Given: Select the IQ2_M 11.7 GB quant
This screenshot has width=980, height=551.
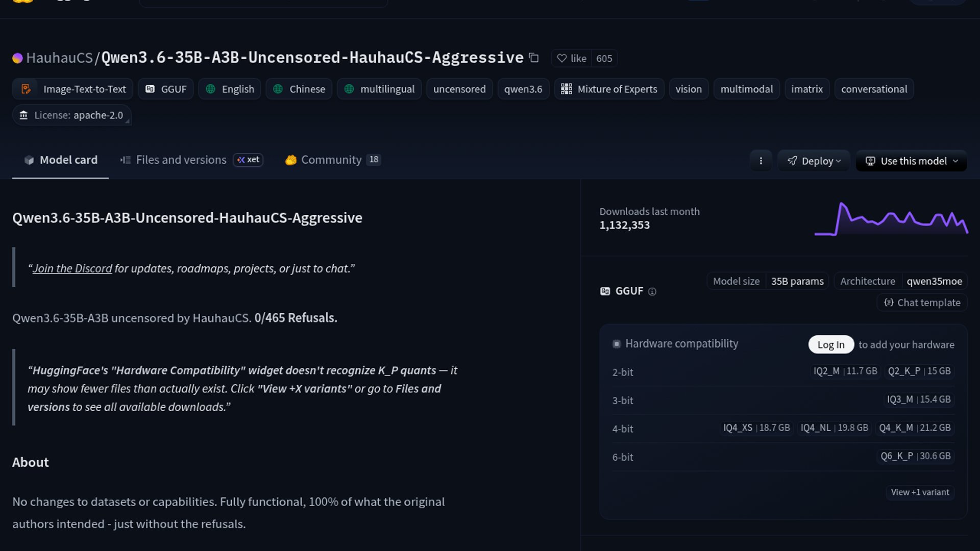Looking at the screenshot, I should point(845,371).
